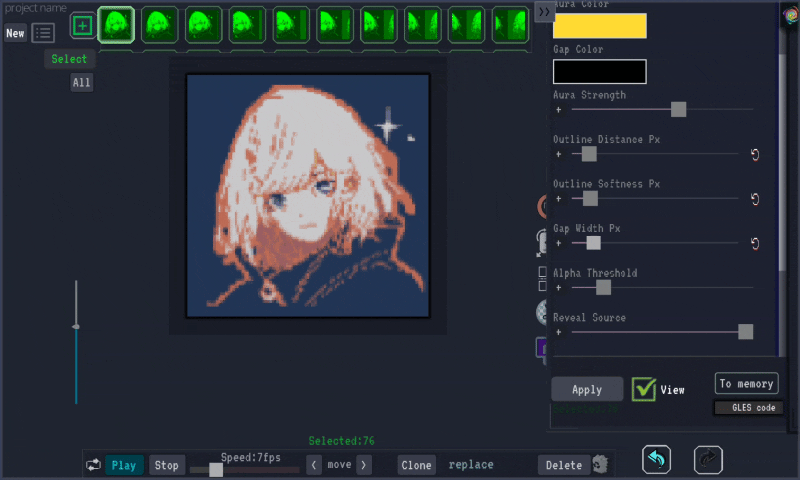800x480 pixels.
Task: Click the plus beside Reveal Source
Action: pos(559,332)
